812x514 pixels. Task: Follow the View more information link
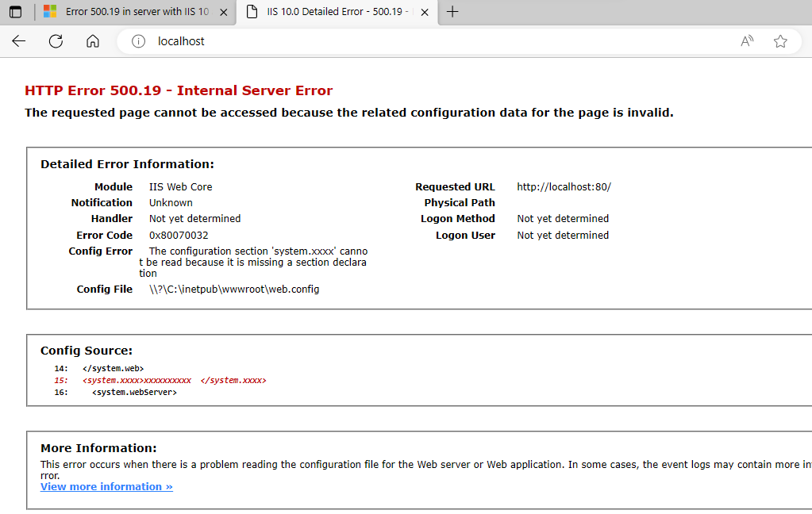point(106,486)
